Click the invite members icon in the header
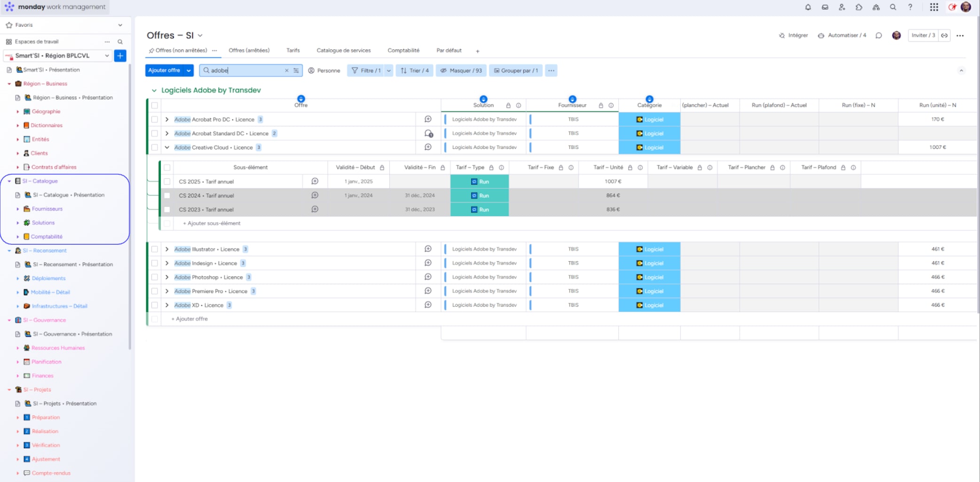This screenshot has width=980, height=482. coord(842,7)
